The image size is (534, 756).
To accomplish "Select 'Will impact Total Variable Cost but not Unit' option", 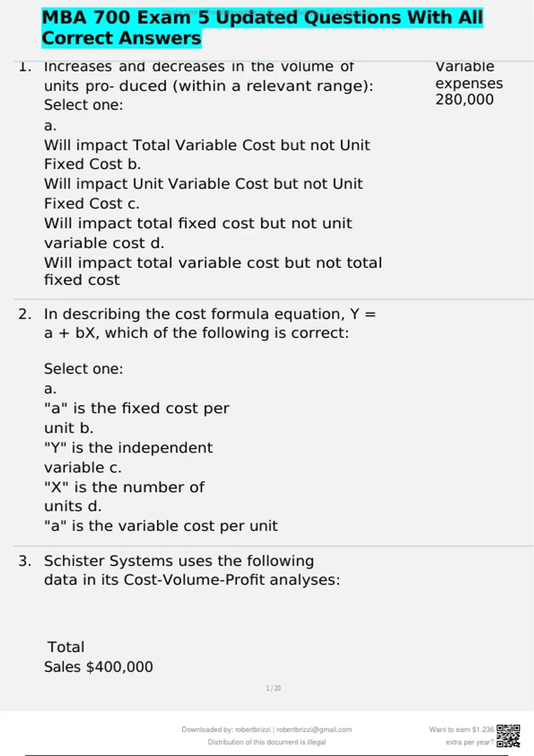I will pyautogui.click(x=207, y=145).
